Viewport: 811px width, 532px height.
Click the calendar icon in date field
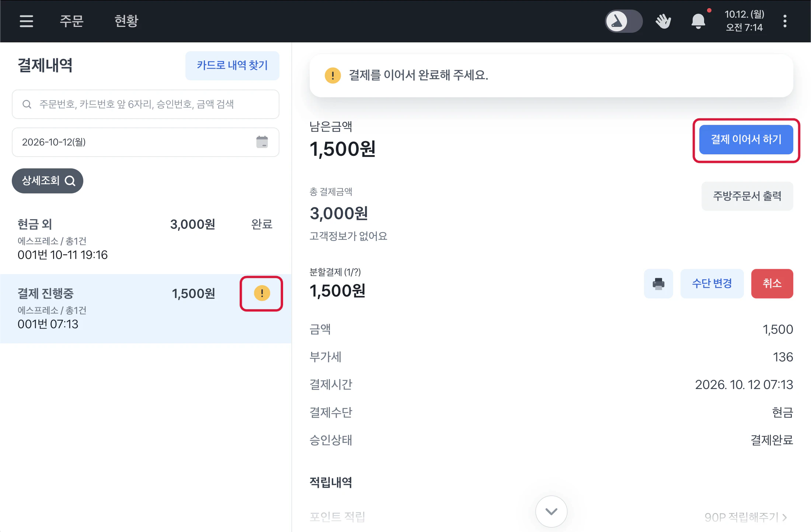[262, 142]
